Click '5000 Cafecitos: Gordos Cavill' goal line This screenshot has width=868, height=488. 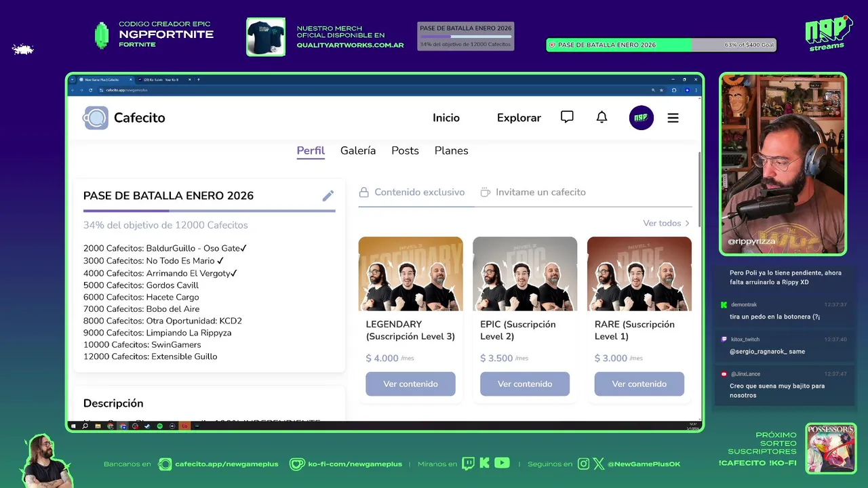coord(141,285)
